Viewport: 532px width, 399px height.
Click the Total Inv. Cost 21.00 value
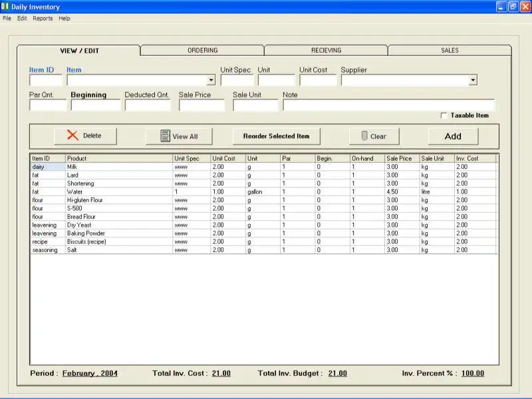[221, 373]
